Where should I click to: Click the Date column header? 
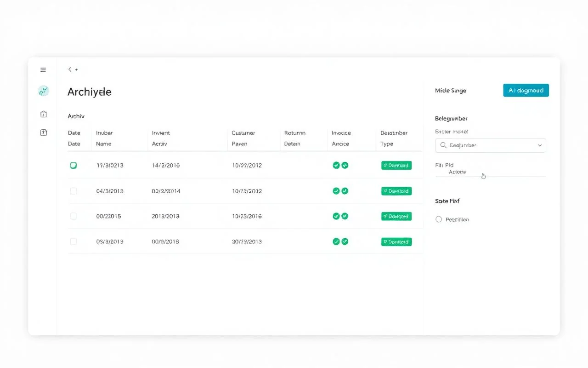pyautogui.click(x=74, y=138)
